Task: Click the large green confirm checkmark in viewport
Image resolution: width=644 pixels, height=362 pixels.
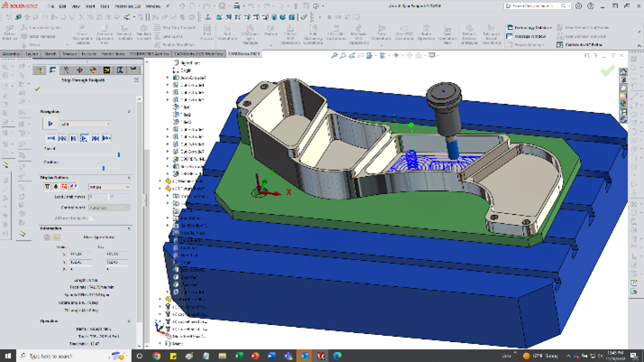Action: (x=608, y=70)
